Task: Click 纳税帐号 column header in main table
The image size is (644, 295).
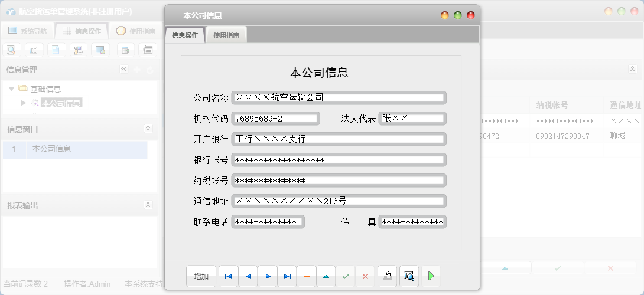Action: click(x=552, y=106)
